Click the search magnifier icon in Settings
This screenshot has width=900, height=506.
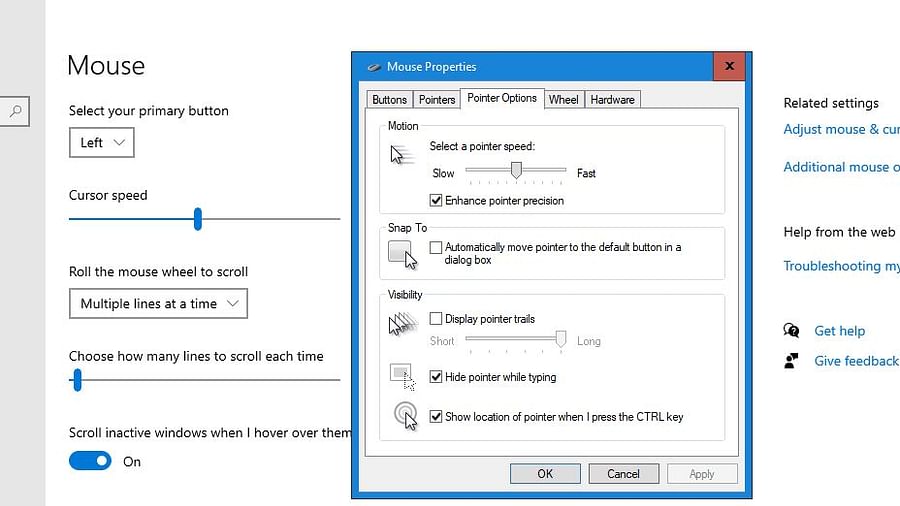15,111
